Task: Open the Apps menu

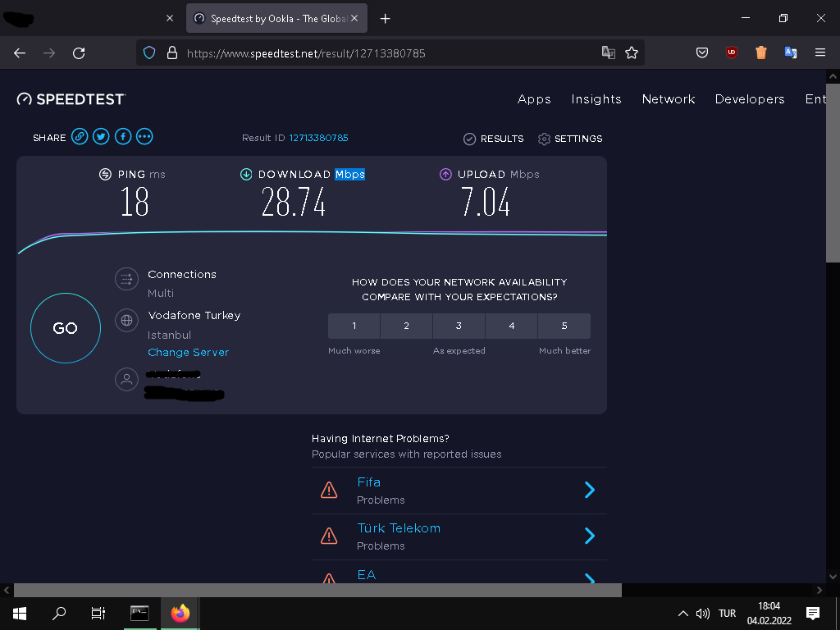Action: (534, 99)
